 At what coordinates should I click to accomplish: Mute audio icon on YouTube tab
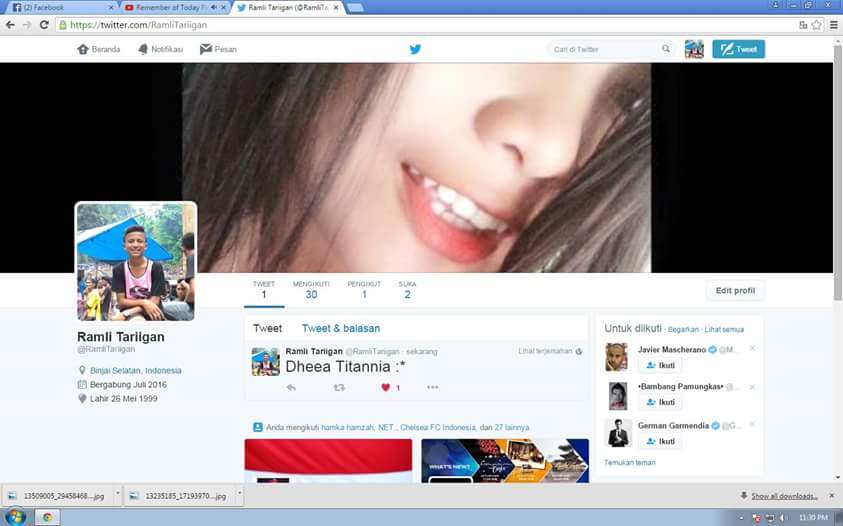(214, 8)
